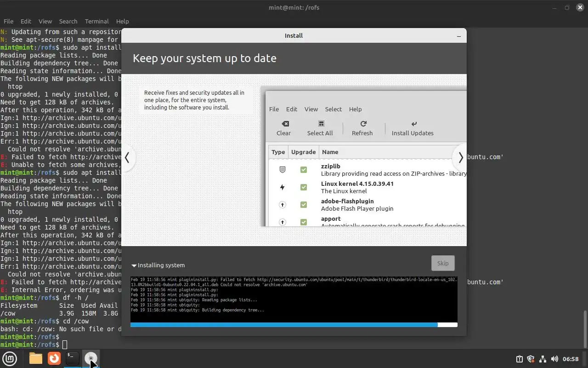This screenshot has width=588, height=368.
Task: Click the terminal vertical scrollbar
Action: click(x=585, y=329)
